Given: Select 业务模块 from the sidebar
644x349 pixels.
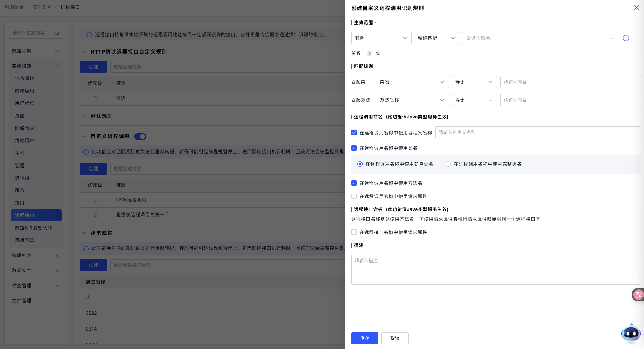Looking at the screenshot, I should pyautogui.click(x=25, y=78).
